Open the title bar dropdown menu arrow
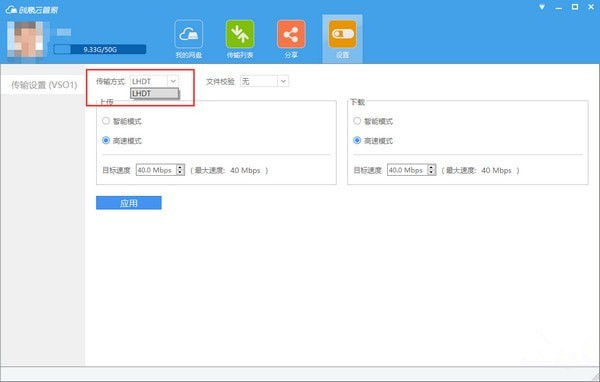This screenshot has height=382, width=600. click(x=542, y=7)
